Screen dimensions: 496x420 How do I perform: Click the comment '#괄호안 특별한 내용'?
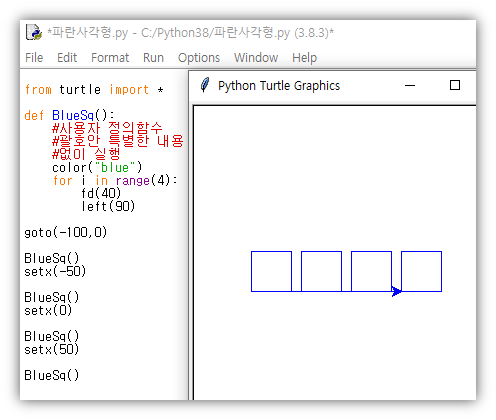pos(118,141)
